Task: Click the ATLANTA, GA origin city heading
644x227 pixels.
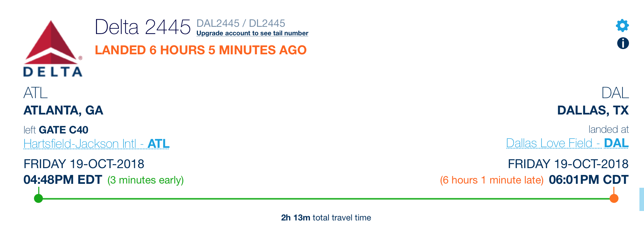Action: [63, 110]
